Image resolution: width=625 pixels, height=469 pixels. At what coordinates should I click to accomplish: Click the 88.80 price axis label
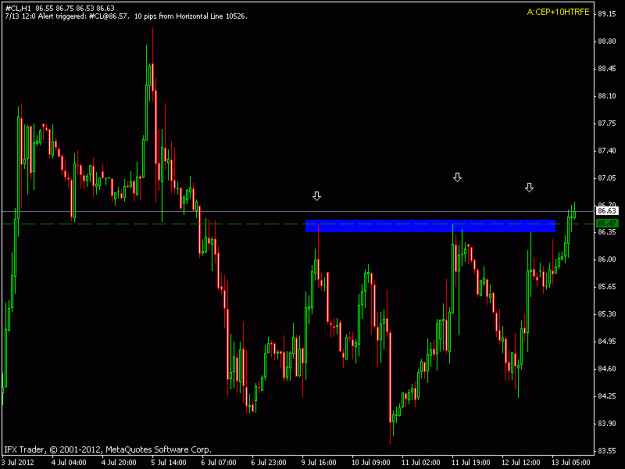[x=607, y=41]
